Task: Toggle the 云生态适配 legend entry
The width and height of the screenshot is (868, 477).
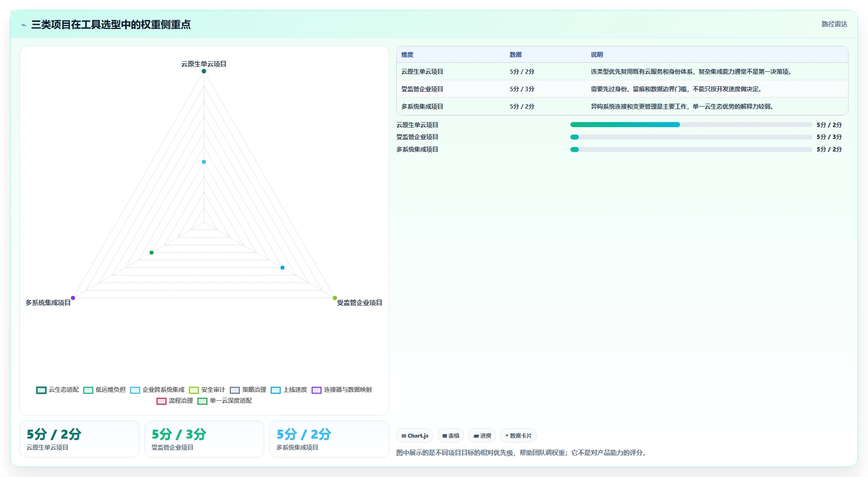Action: pos(57,390)
